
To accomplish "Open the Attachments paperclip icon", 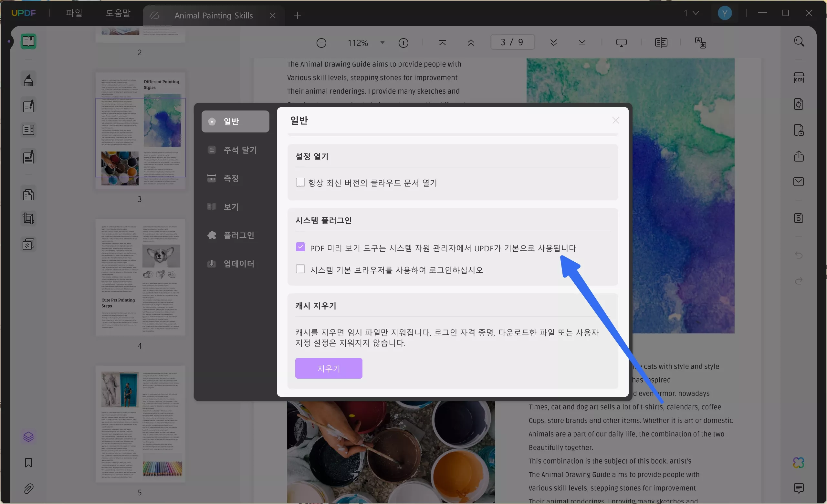I will point(28,488).
